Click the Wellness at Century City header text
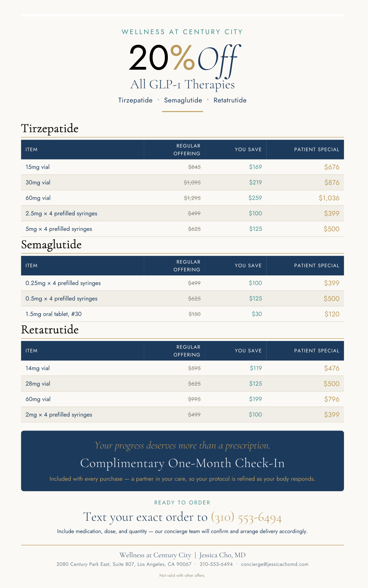 (182, 32)
